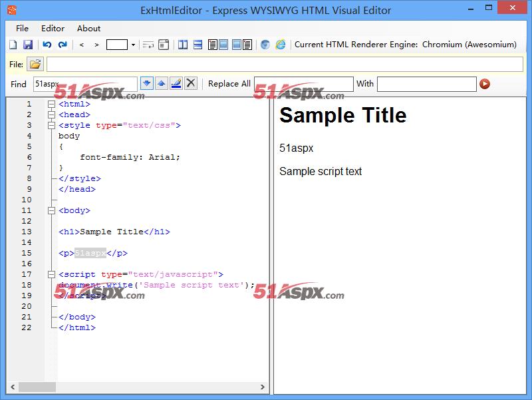
Task: Click the '<h1>Sample Title</h1>' code line
Action: click(114, 232)
